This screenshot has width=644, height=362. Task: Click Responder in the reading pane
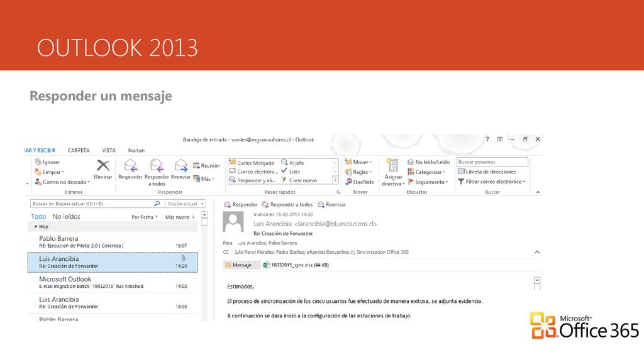(241, 204)
